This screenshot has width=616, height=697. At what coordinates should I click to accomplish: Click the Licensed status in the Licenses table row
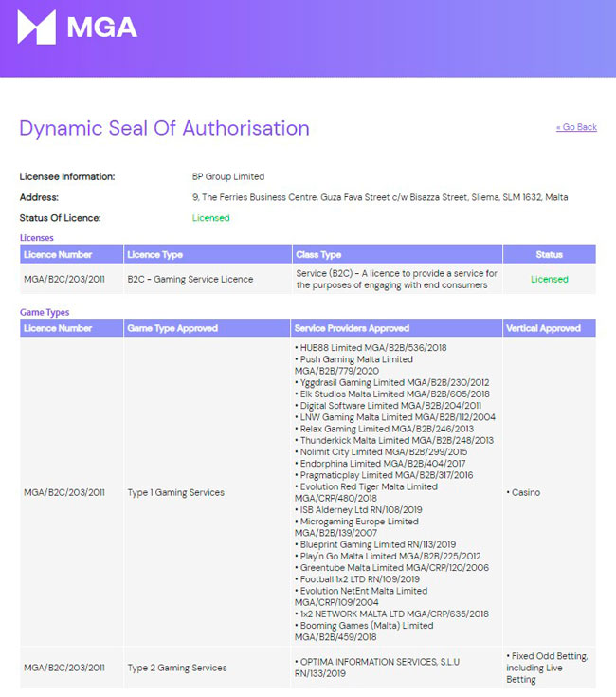549,279
